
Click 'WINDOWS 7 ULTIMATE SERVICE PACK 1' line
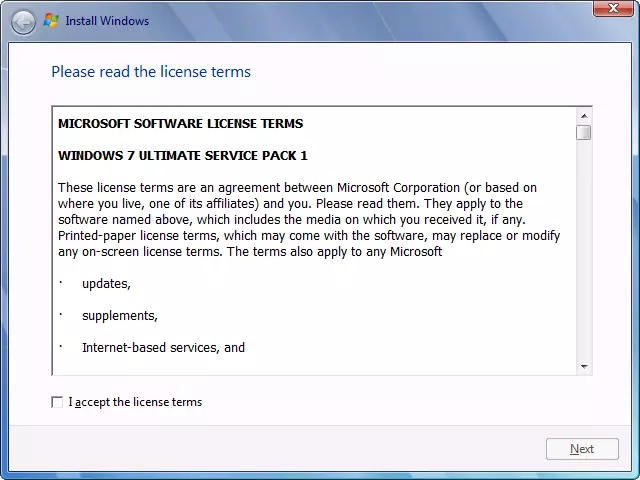182,156
